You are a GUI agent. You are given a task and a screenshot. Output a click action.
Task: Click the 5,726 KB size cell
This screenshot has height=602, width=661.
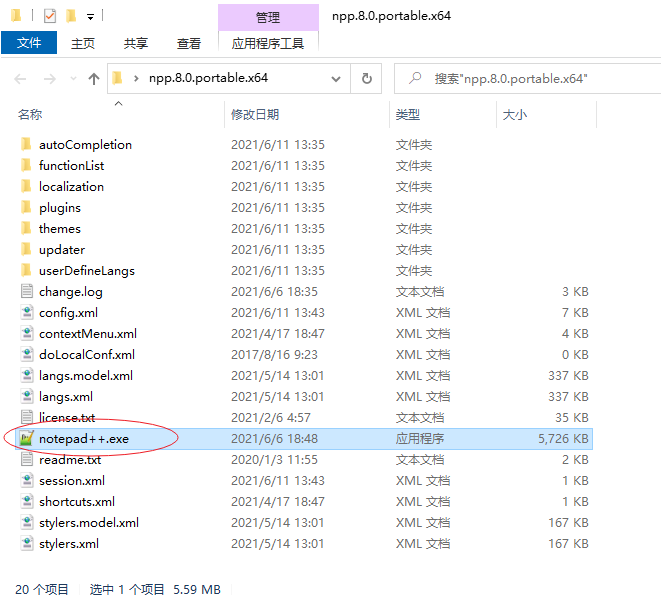tap(563, 439)
